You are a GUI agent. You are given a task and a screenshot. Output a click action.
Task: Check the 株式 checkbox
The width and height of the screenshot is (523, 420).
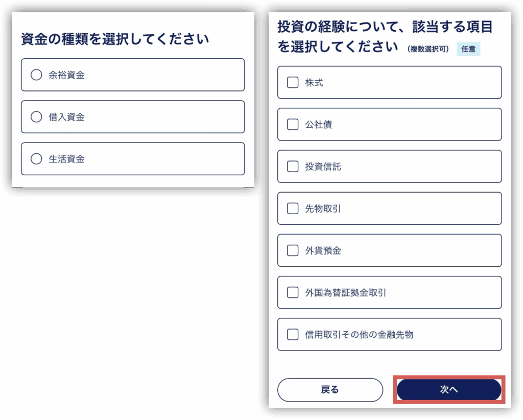[293, 82]
